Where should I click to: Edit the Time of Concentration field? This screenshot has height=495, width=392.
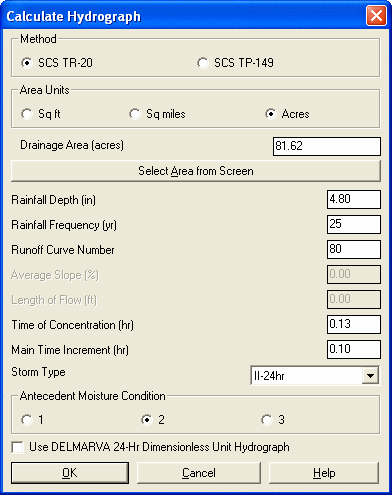click(x=354, y=324)
